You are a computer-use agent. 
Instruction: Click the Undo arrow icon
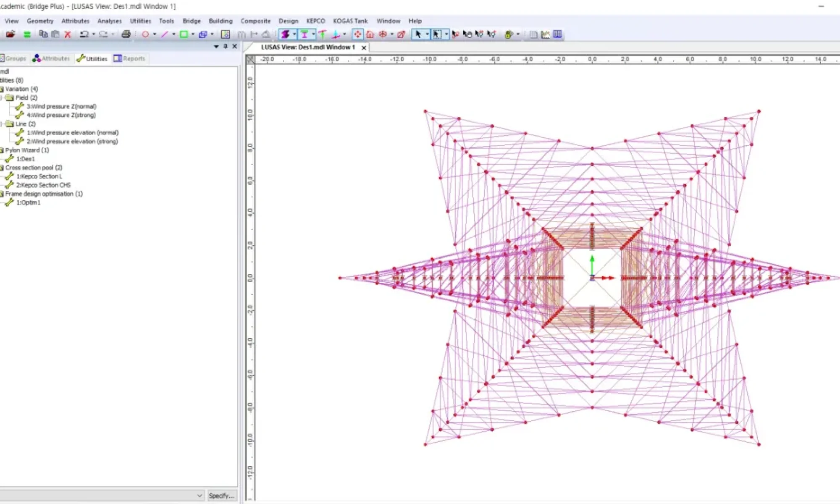click(84, 34)
